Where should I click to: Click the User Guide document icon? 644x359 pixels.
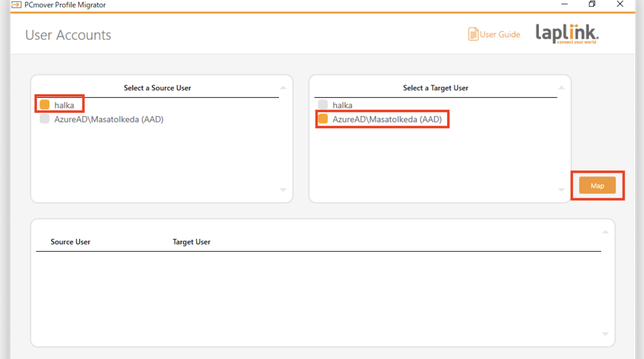[x=473, y=34]
